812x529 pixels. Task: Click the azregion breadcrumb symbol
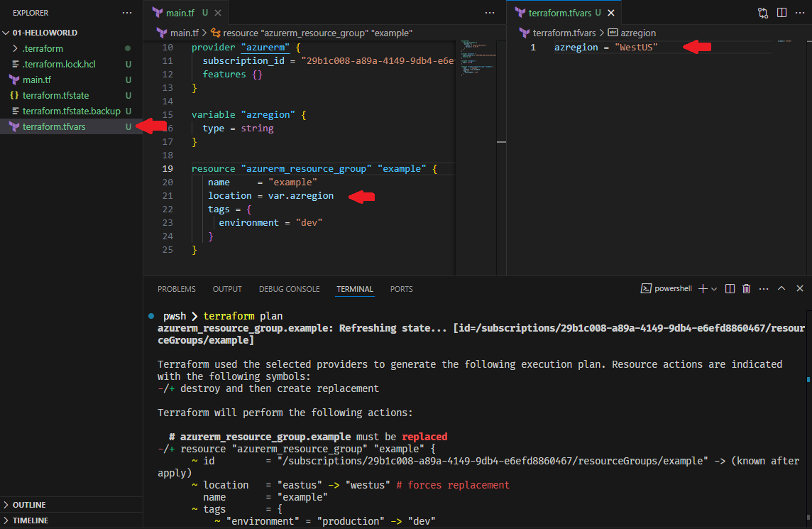coord(632,33)
